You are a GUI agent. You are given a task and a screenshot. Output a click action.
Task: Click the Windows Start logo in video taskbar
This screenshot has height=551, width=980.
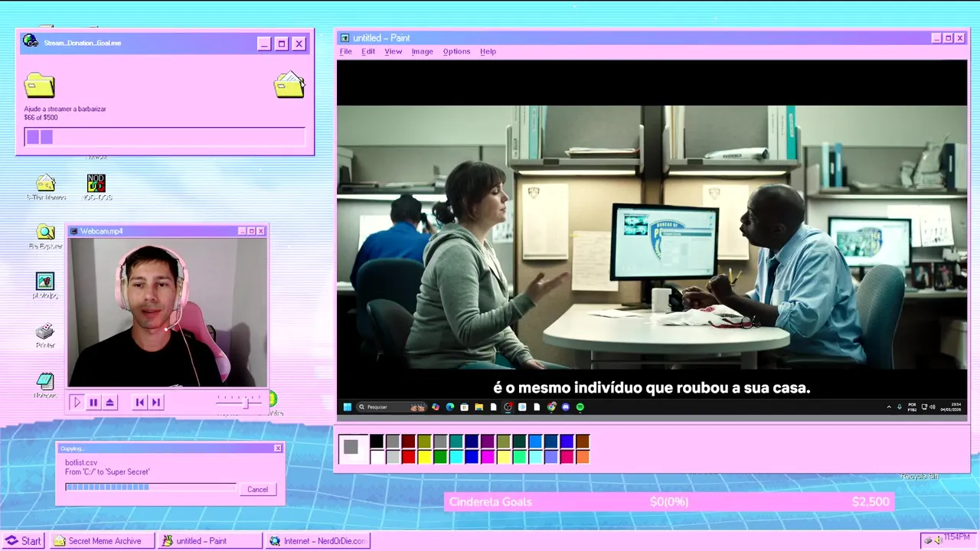[x=348, y=407]
